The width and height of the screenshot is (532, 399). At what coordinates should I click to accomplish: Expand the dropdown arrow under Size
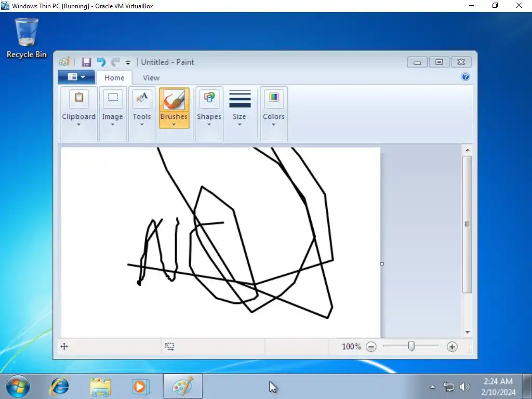(x=240, y=125)
